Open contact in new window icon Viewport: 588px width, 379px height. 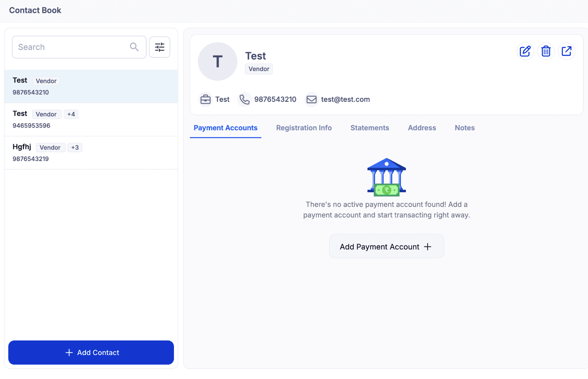(x=566, y=51)
